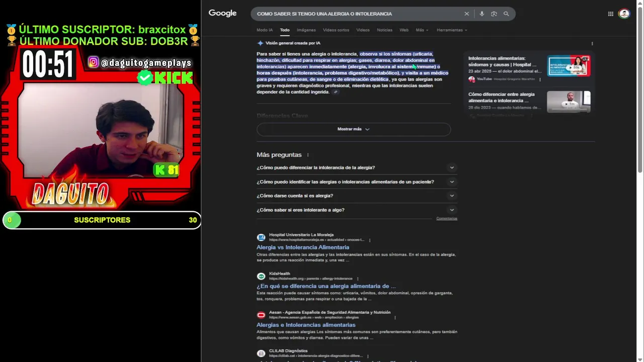Open '¿En qué se diferencia una alergia alimentaria de' result
The width and height of the screenshot is (644, 362).
pos(326,286)
